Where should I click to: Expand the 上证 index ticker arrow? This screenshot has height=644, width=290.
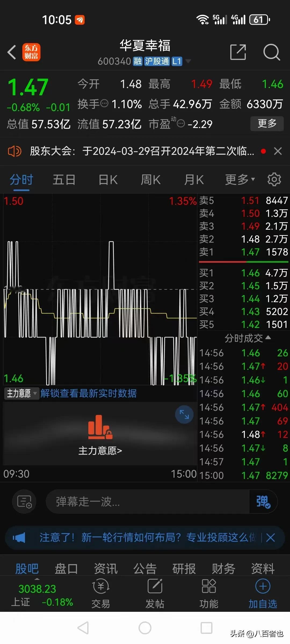[x=37, y=579]
